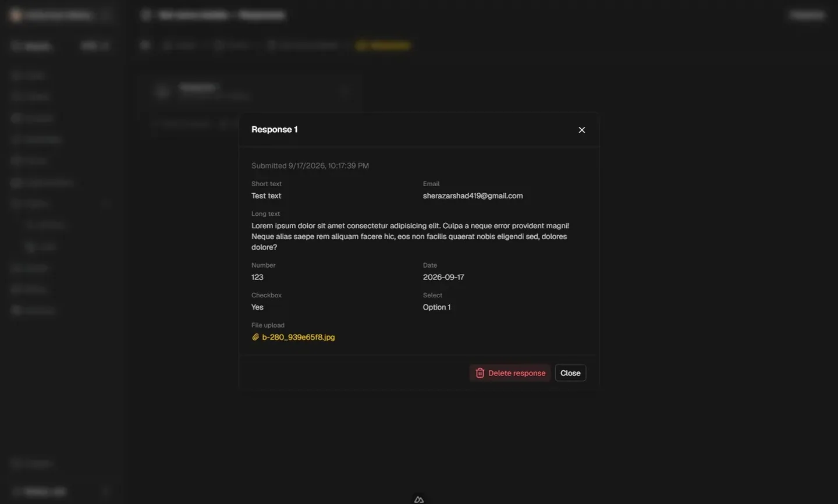Click the "Test text" short text value
The image size is (838, 504).
(x=267, y=196)
